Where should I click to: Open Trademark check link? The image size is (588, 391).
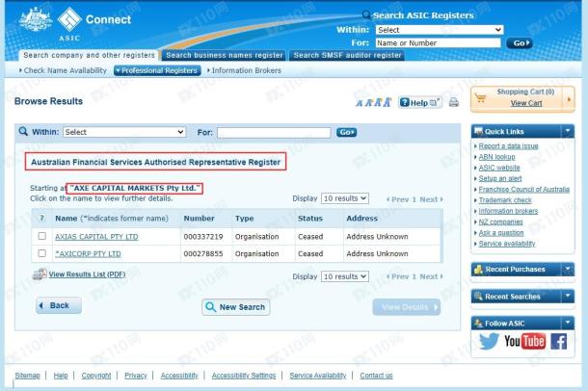[505, 200]
